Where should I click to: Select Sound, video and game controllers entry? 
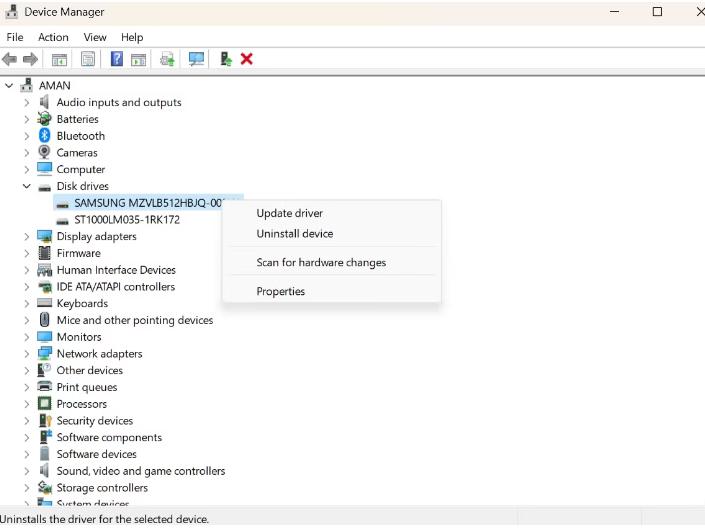click(x=140, y=471)
